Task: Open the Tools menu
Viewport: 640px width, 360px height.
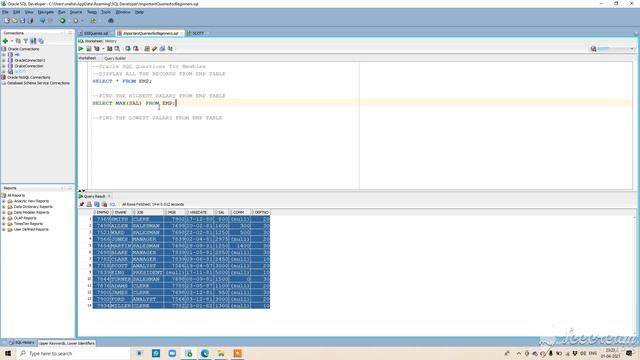Action: tap(106, 12)
